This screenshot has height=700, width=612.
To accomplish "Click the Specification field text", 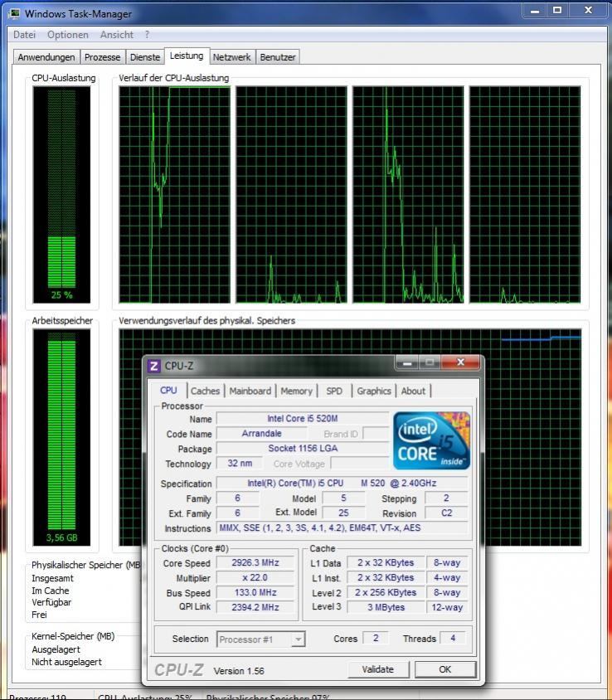I will pyautogui.click(x=342, y=483).
